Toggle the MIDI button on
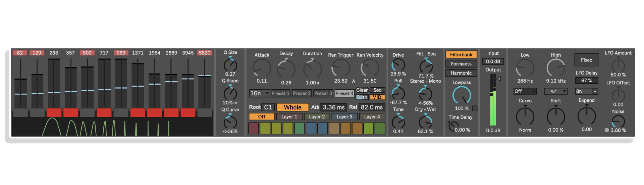Screen dimensions: 644x185 [x=377, y=97]
